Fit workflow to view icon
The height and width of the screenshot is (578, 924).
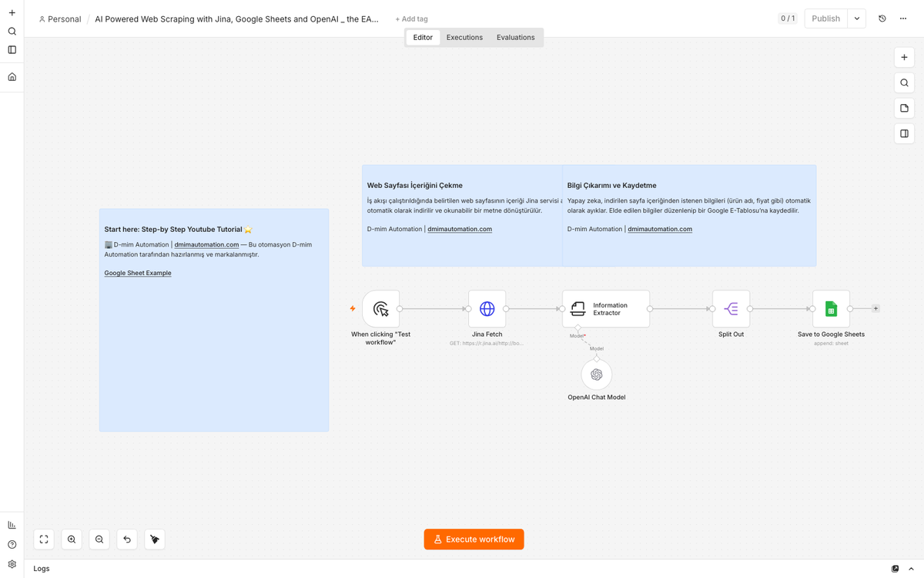(44, 539)
